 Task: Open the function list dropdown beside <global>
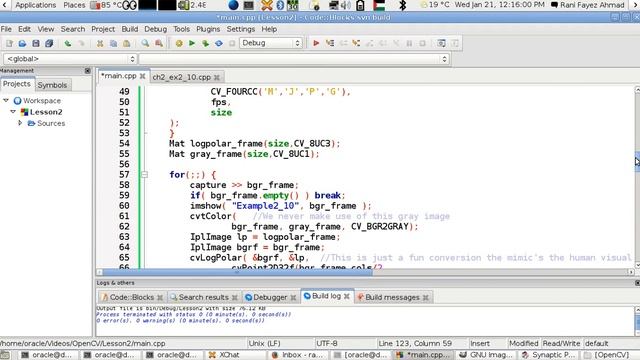[x=294, y=59]
